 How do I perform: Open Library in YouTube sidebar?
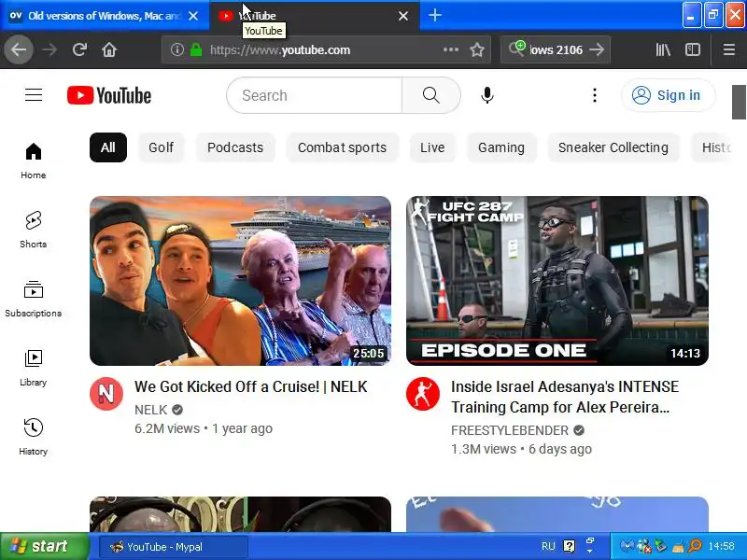coord(34,368)
